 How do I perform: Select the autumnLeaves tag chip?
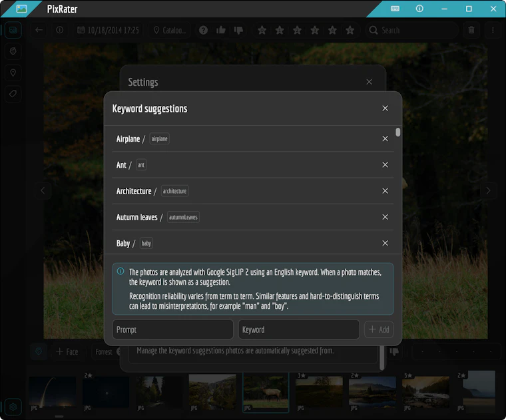[183, 217]
